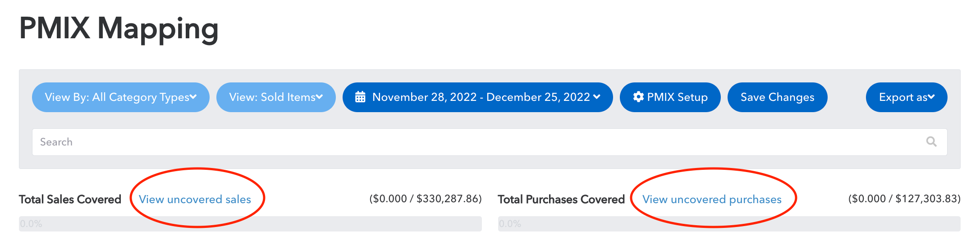The height and width of the screenshot is (236, 980).
Task: Click the gear icon on PMIX Setup
Action: pos(638,97)
